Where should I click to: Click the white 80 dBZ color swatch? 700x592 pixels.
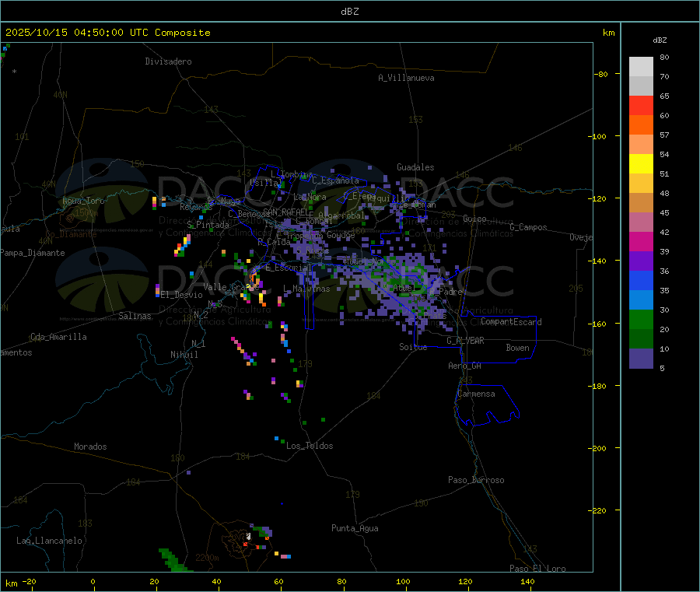(641, 67)
